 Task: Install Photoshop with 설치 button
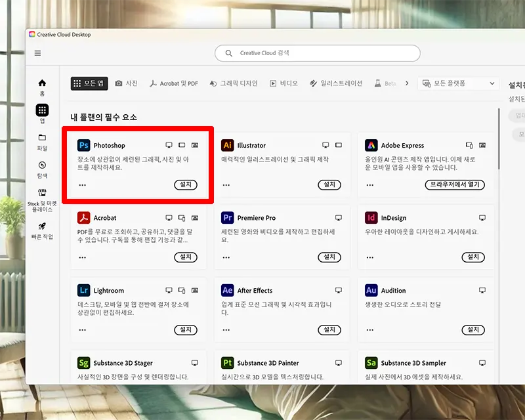click(186, 184)
